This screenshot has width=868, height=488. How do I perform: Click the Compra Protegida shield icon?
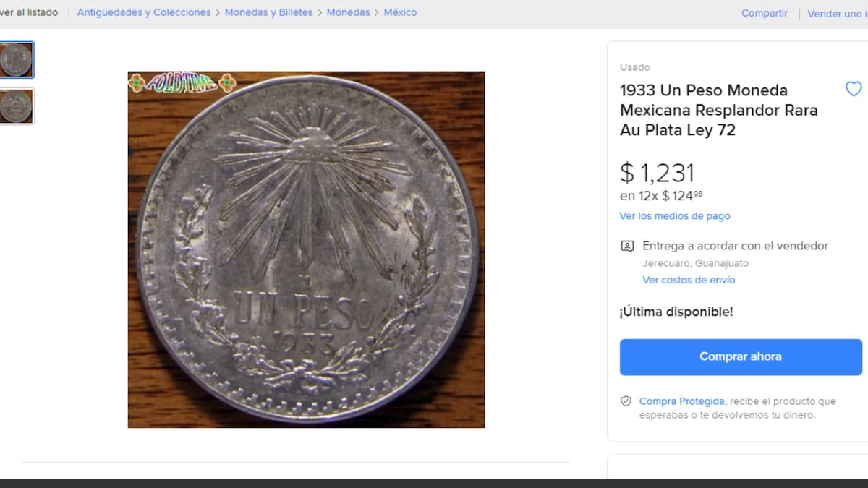pos(626,401)
